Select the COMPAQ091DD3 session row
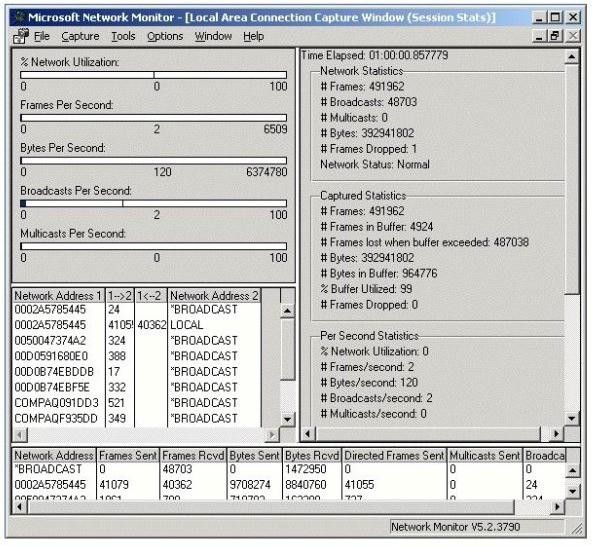The image size is (592, 546). [x=137, y=403]
